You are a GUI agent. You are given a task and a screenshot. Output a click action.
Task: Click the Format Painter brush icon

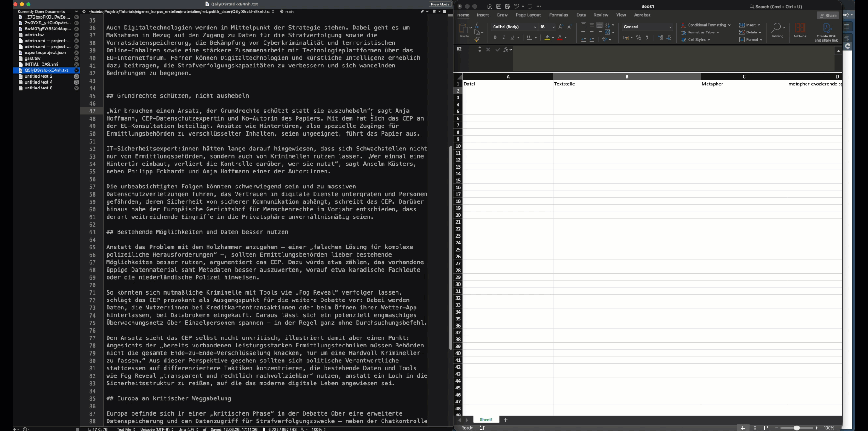[477, 39]
